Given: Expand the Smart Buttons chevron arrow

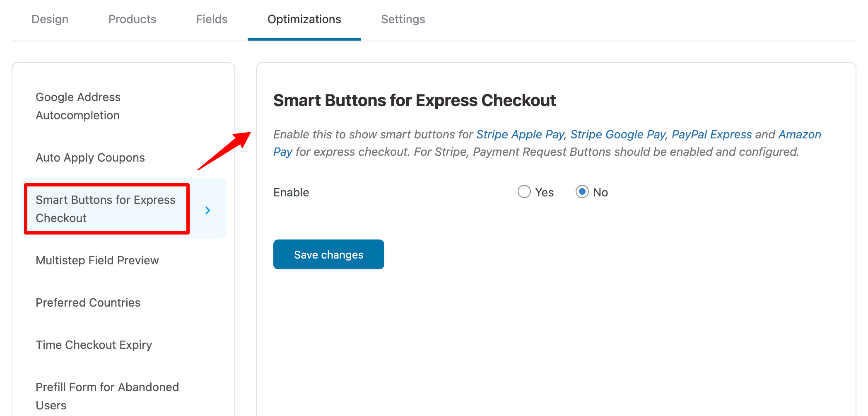Looking at the screenshot, I should pos(207,210).
